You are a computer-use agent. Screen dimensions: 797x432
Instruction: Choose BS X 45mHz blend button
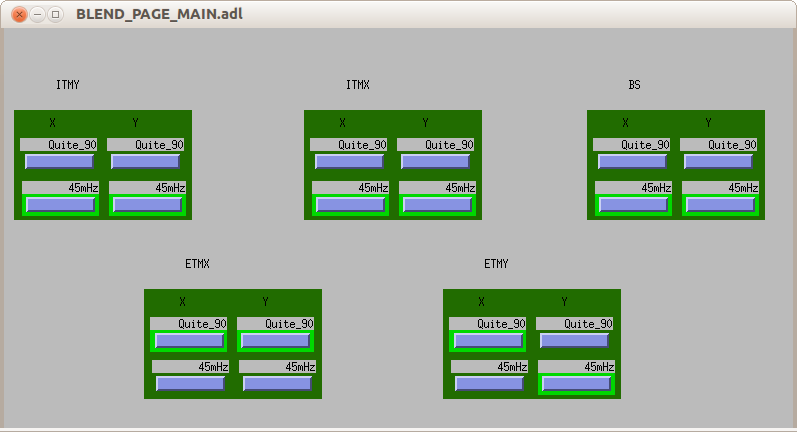pos(632,204)
